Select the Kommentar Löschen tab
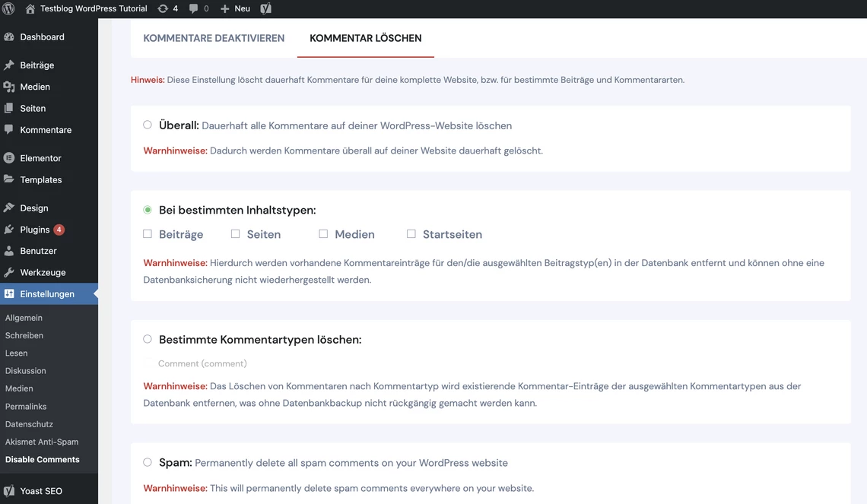The width and height of the screenshot is (867, 504). 365,37
